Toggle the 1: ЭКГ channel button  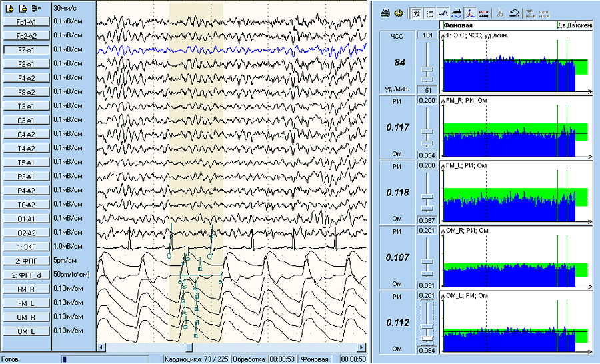point(26,247)
